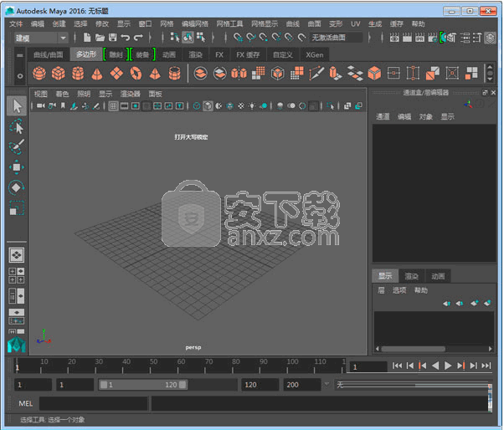The width and height of the screenshot is (504, 430).
Task: Play animation backwards
Action: click(435, 366)
